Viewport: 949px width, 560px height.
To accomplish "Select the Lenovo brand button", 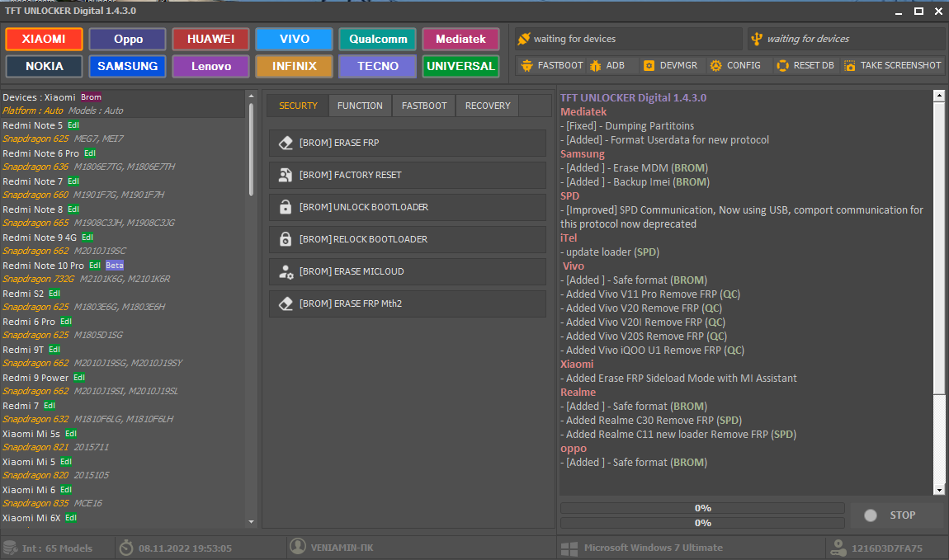I will [210, 66].
